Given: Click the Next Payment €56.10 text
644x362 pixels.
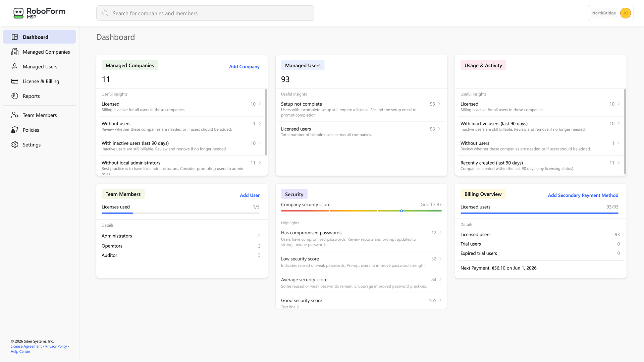Looking at the screenshot, I should [498, 268].
